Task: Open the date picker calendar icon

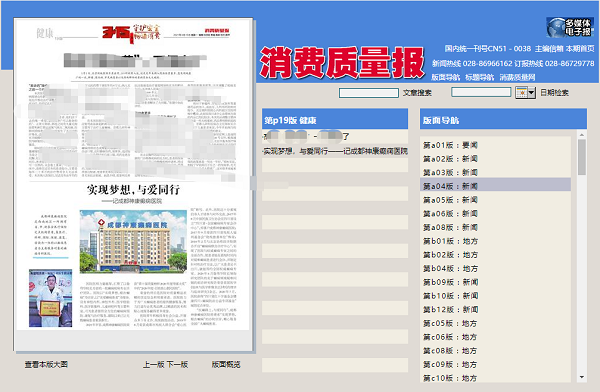Action: point(521,93)
